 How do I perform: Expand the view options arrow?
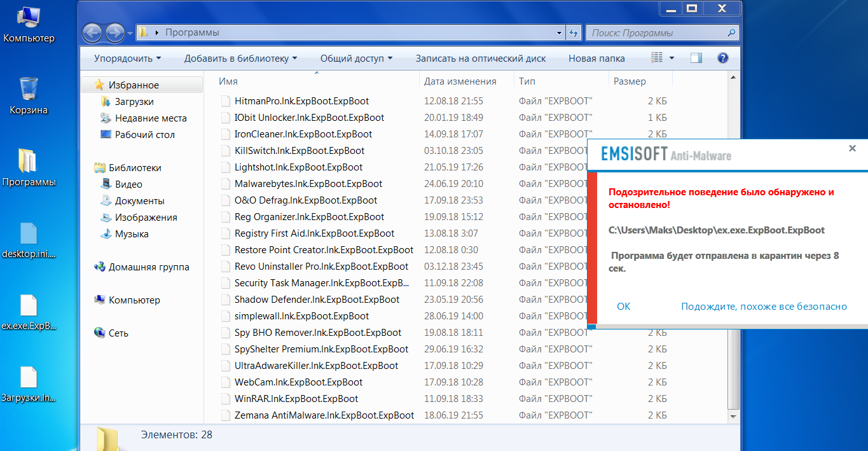672,58
